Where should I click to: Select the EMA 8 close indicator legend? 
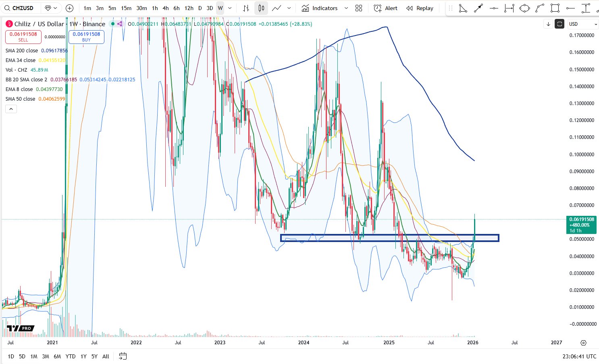coord(19,89)
